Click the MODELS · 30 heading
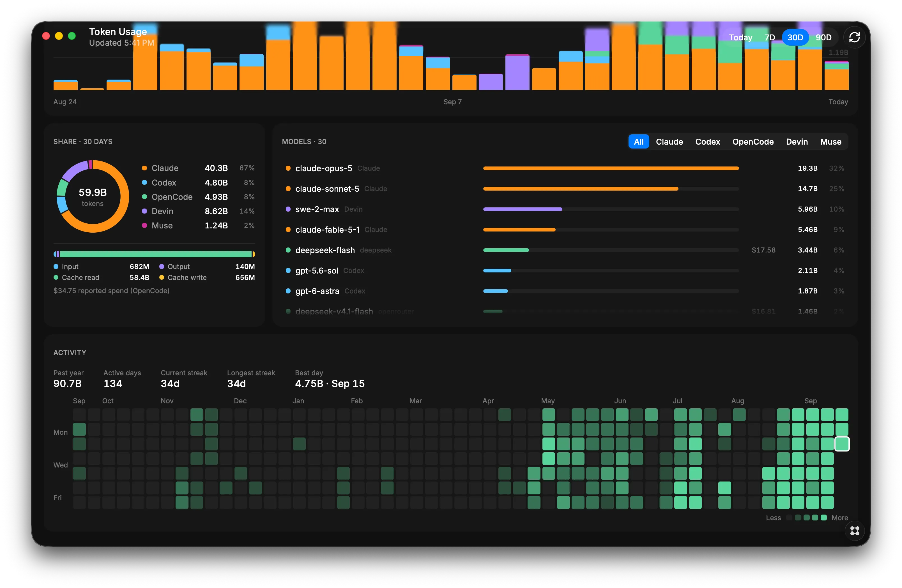902x588 pixels. pos(304,142)
